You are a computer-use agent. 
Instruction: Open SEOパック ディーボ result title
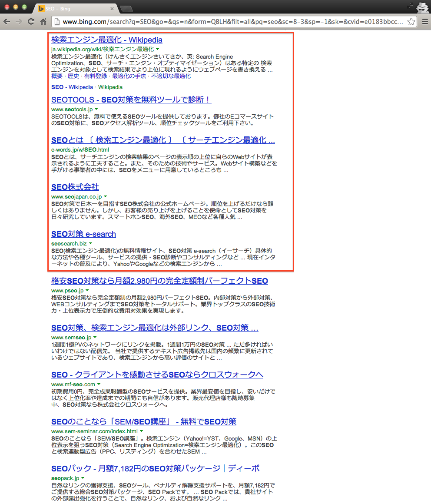click(155, 469)
